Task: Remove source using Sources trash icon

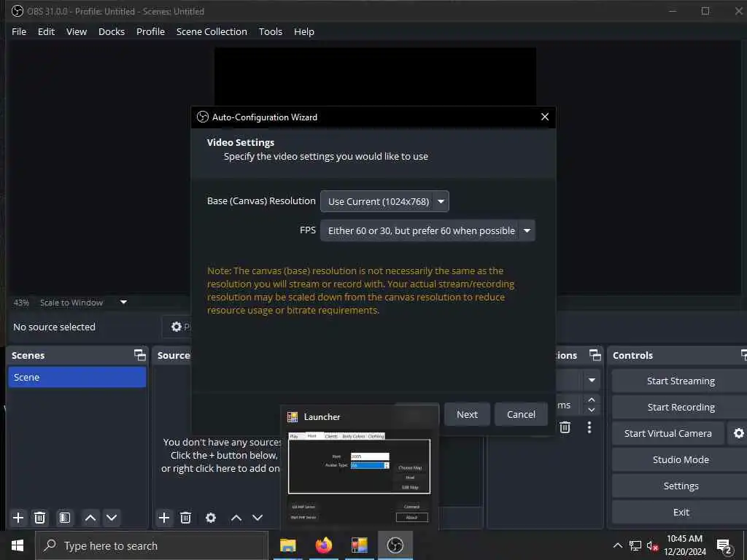Action: [x=186, y=518]
